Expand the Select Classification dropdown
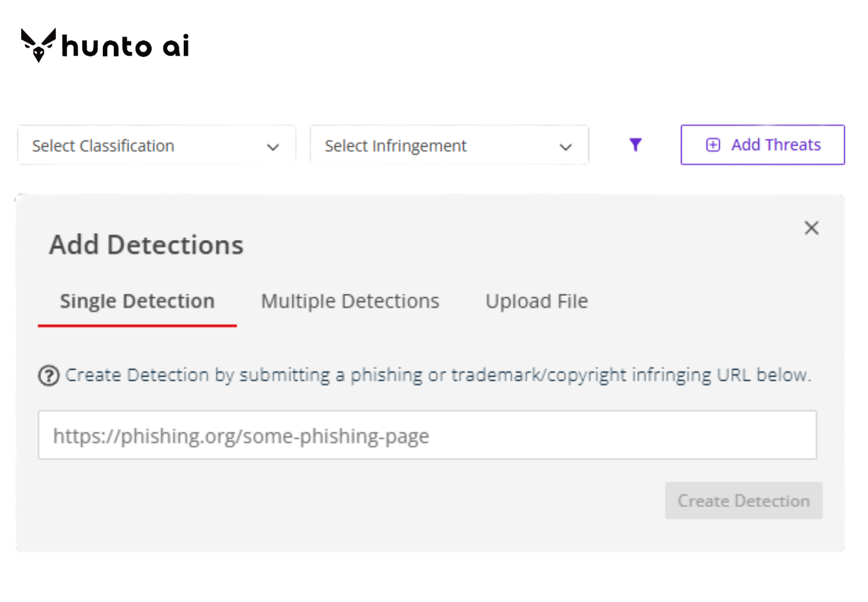This screenshot has height=602, width=868. (156, 145)
